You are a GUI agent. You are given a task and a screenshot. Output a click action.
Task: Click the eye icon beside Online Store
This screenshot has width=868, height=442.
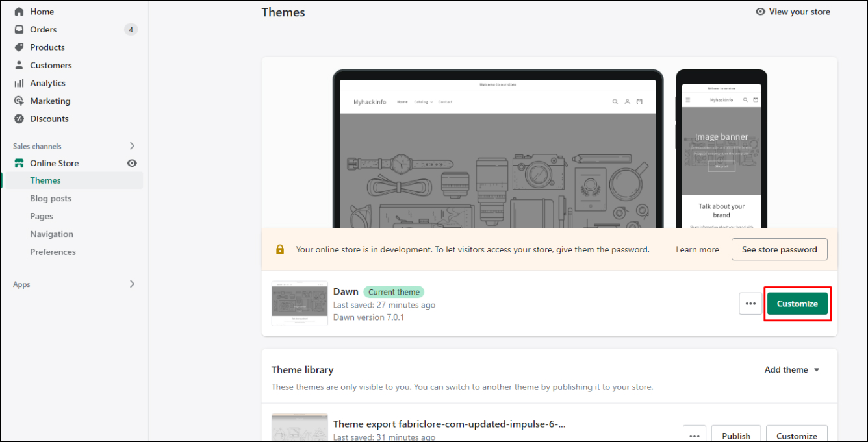click(132, 163)
